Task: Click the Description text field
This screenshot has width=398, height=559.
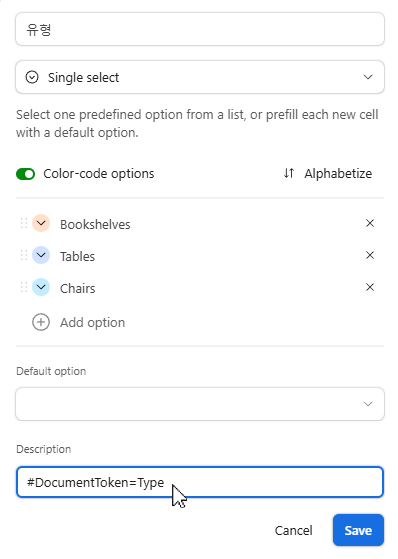Action: (x=200, y=482)
